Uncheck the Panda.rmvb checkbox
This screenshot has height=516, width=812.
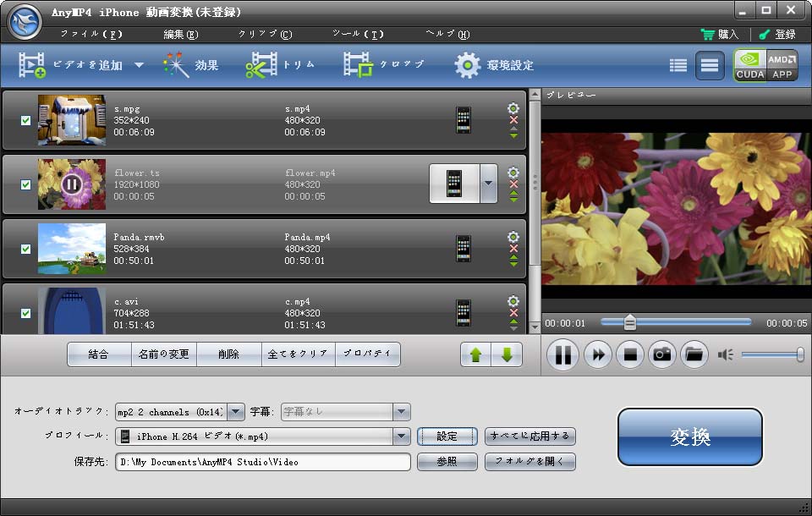click(x=25, y=249)
